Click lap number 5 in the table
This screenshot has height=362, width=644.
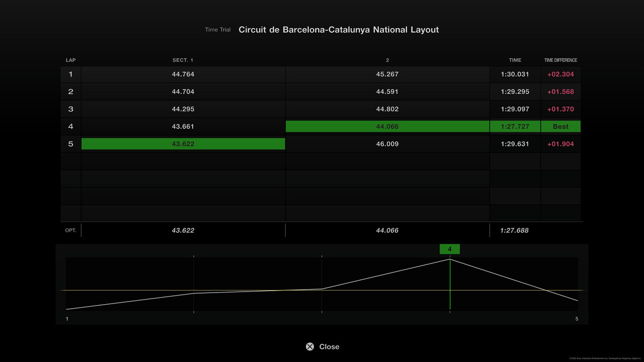(x=70, y=144)
